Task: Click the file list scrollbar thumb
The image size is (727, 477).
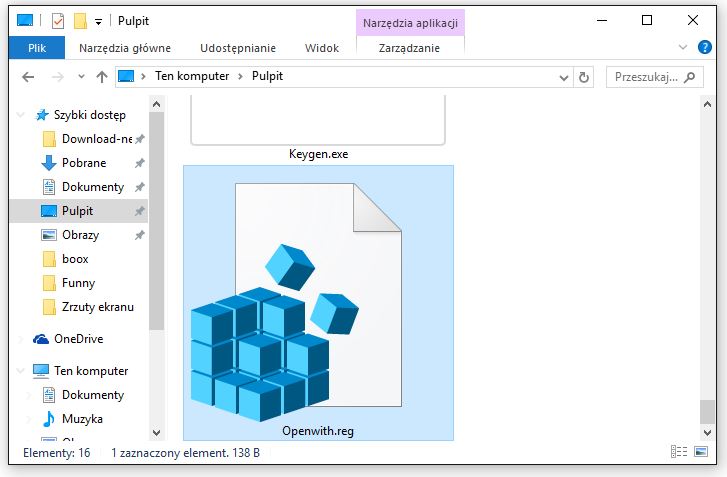Action: [707, 412]
